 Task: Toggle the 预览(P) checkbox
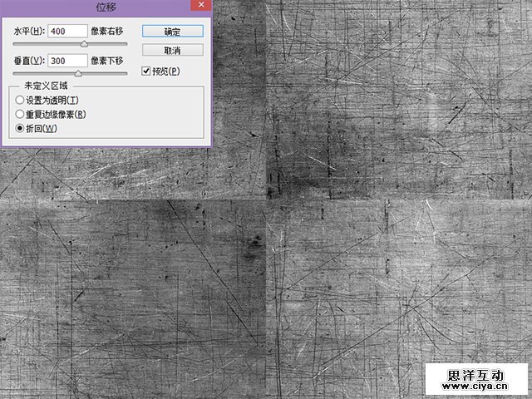(146, 71)
